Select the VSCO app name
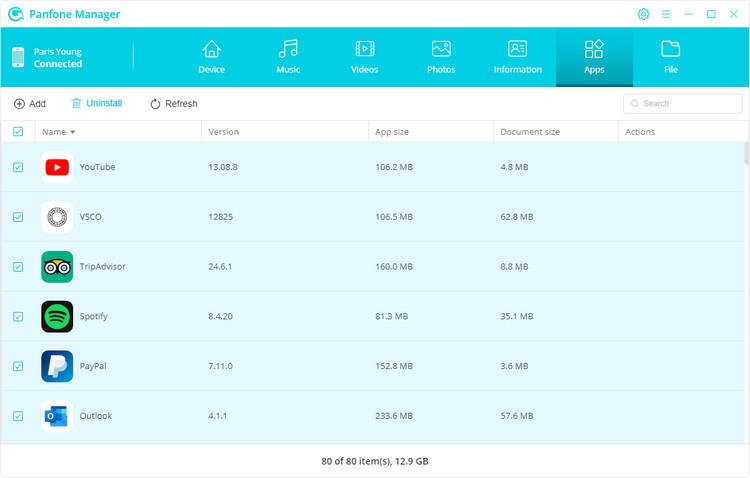 (90, 217)
